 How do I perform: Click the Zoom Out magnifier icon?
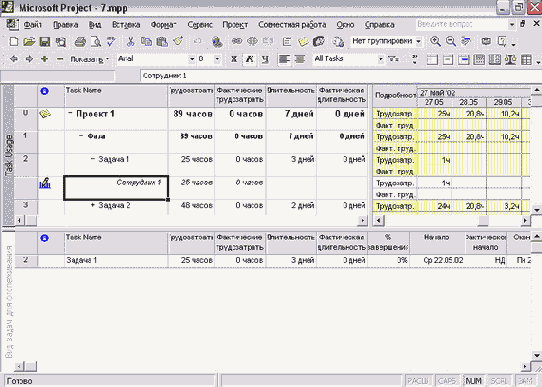[x=451, y=41]
